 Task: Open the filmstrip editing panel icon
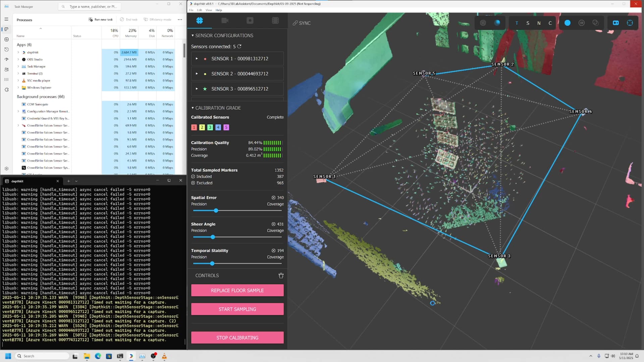pyautogui.click(x=275, y=20)
